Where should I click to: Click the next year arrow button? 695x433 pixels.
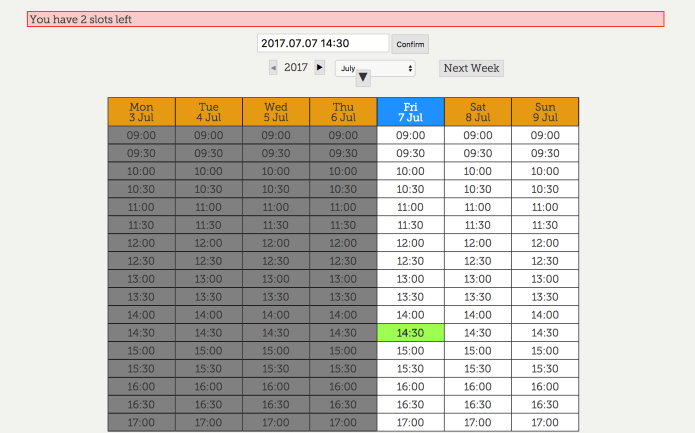320,68
